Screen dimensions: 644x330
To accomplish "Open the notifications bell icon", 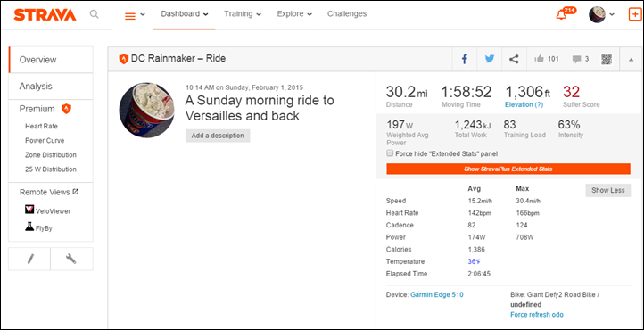I will click(561, 15).
